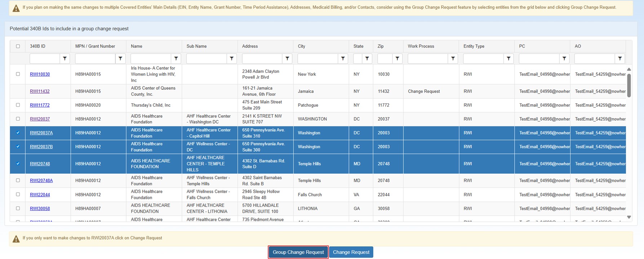Open the Sub Name column filter icon
Image resolution: width=644 pixels, height=259 pixels.
point(232,58)
